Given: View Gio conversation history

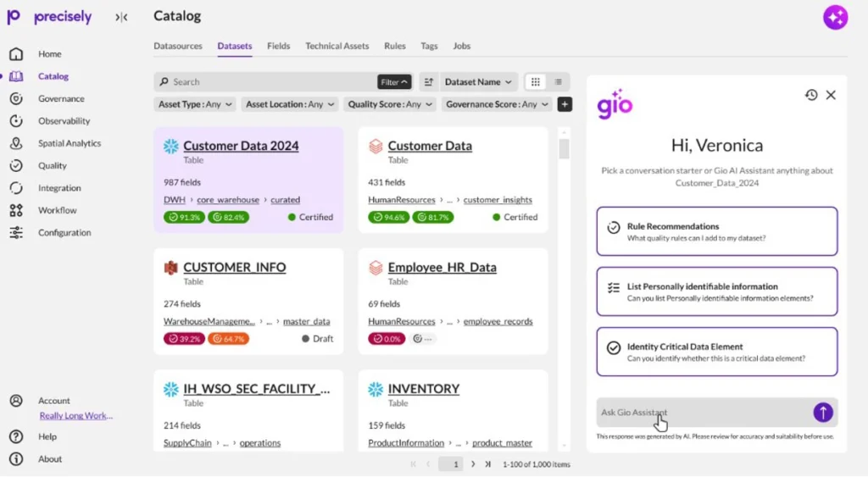Looking at the screenshot, I should pyautogui.click(x=811, y=95).
